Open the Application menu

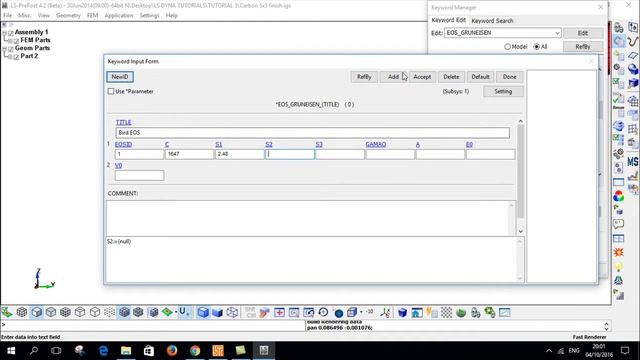(x=118, y=16)
